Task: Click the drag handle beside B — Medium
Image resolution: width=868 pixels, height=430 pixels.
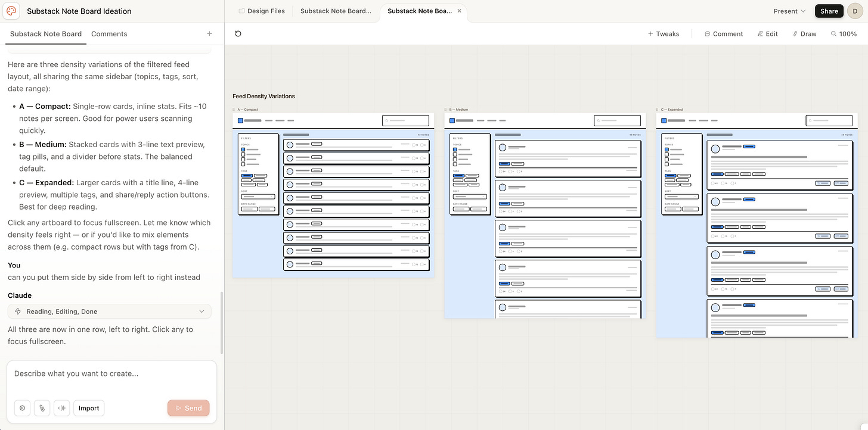Action: [446, 110]
